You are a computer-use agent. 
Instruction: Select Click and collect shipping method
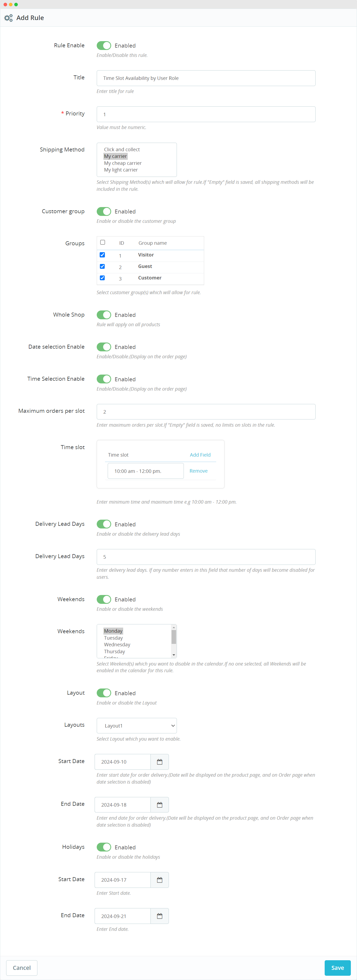tap(122, 150)
